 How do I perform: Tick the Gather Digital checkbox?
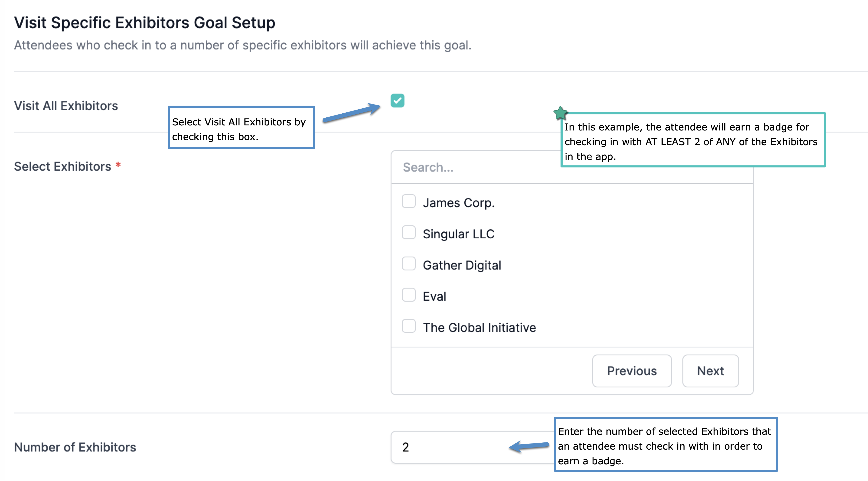click(x=409, y=263)
